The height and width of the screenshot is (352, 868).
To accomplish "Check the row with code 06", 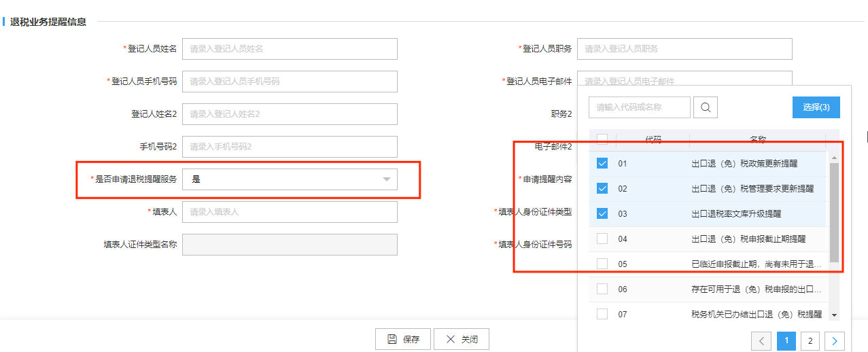I will pos(602,289).
